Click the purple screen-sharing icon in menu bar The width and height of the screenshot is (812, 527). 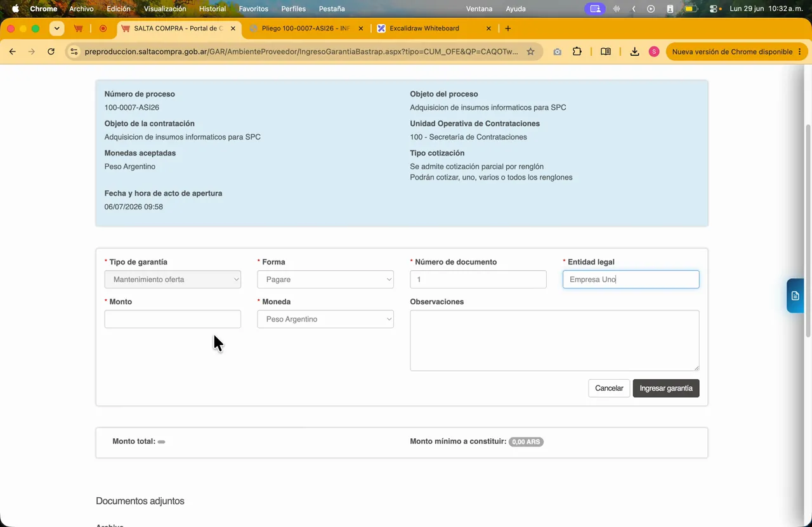pyautogui.click(x=594, y=9)
